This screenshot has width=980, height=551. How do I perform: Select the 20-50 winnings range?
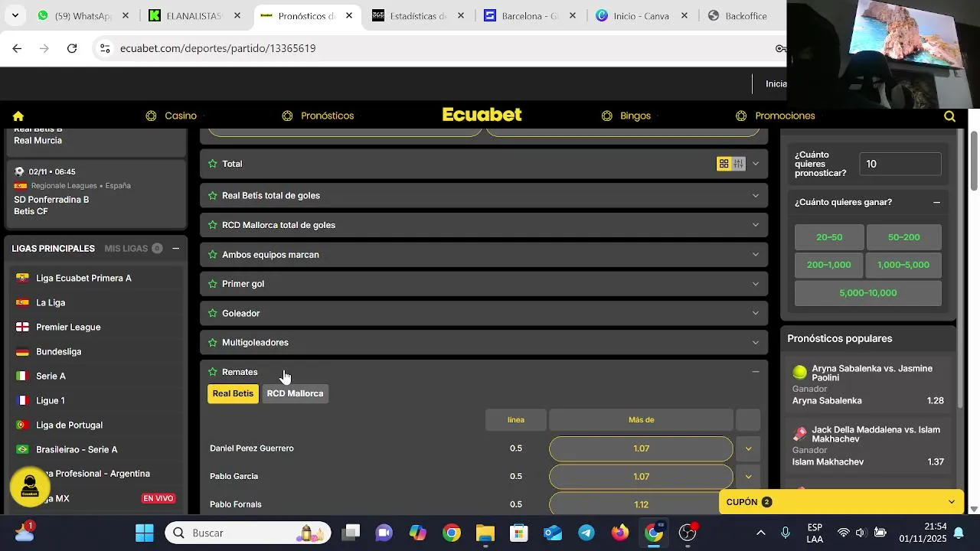(829, 237)
